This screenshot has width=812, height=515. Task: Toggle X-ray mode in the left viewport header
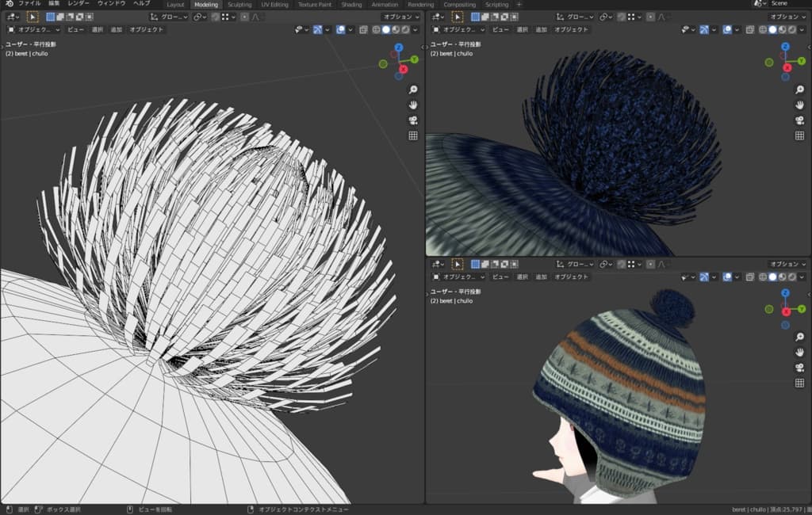point(363,30)
